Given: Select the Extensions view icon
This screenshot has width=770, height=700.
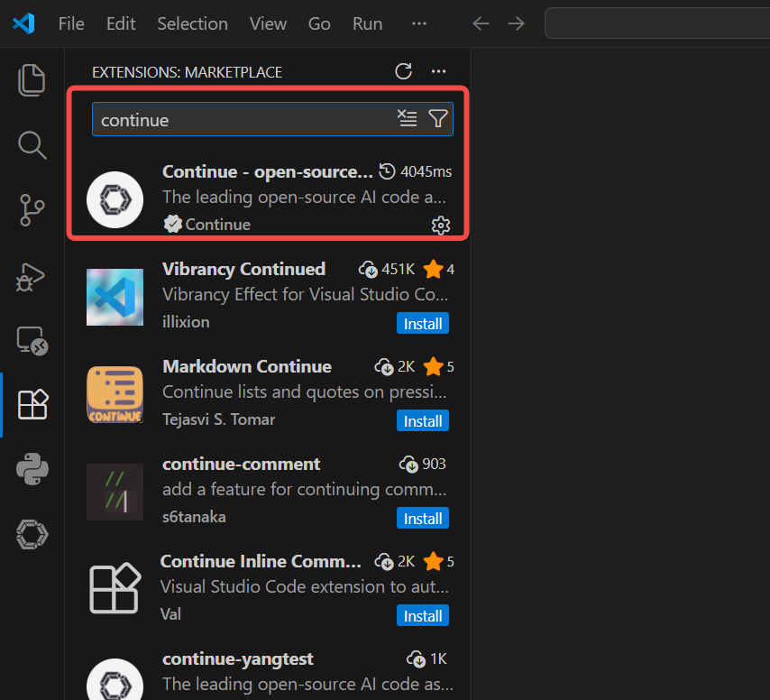Looking at the screenshot, I should (x=32, y=404).
